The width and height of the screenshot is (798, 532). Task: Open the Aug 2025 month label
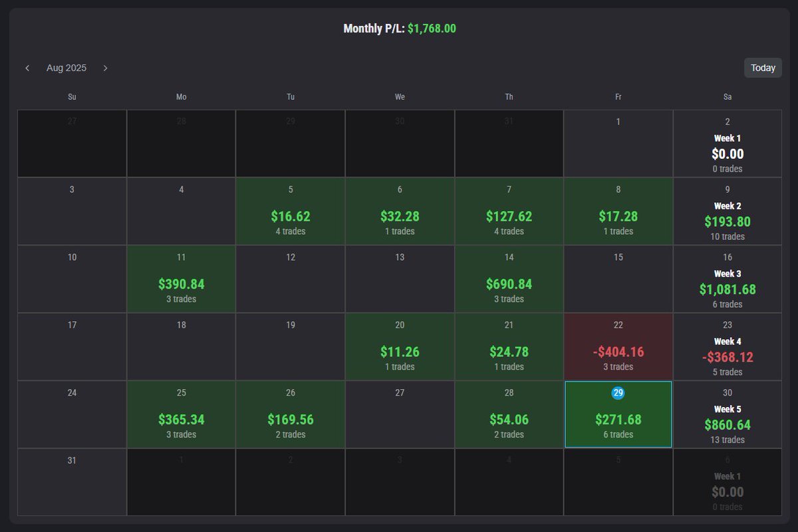[x=66, y=68]
